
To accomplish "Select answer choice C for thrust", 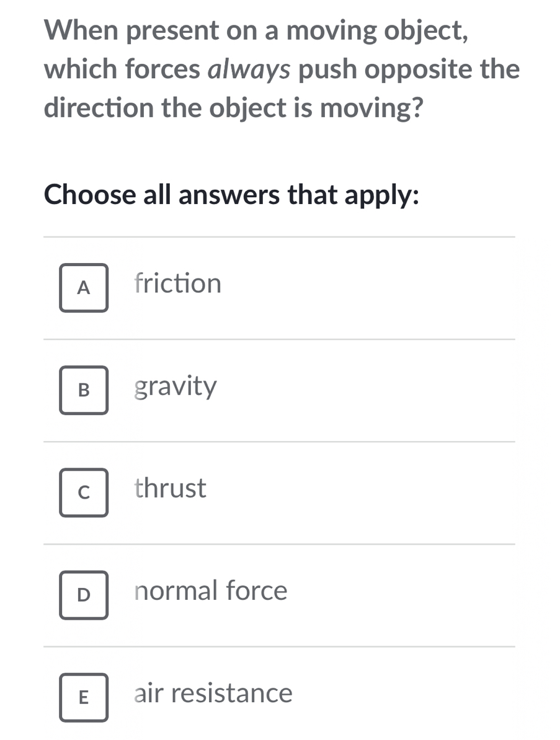I will click(x=83, y=493).
